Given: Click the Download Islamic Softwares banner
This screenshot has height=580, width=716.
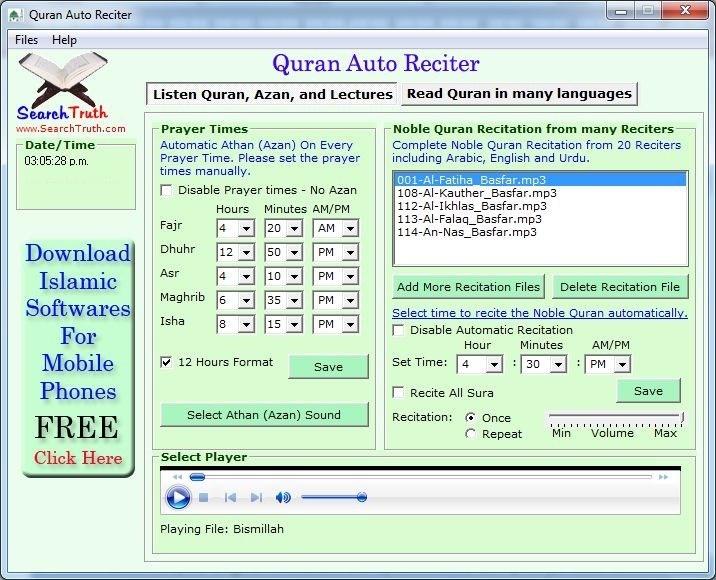Looking at the screenshot, I should pos(78,359).
